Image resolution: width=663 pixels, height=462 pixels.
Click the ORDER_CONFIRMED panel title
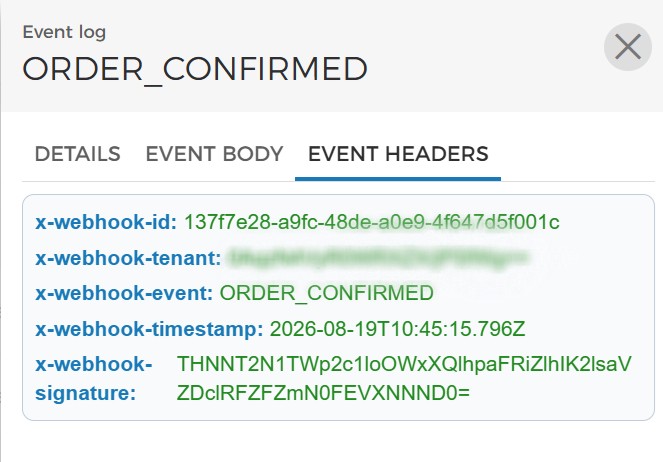pyautogui.click(x=195, y=69)
